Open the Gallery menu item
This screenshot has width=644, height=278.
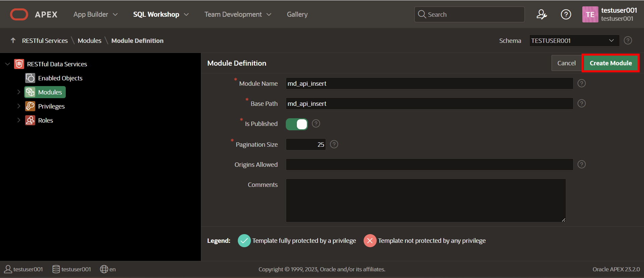pos(297,14)
